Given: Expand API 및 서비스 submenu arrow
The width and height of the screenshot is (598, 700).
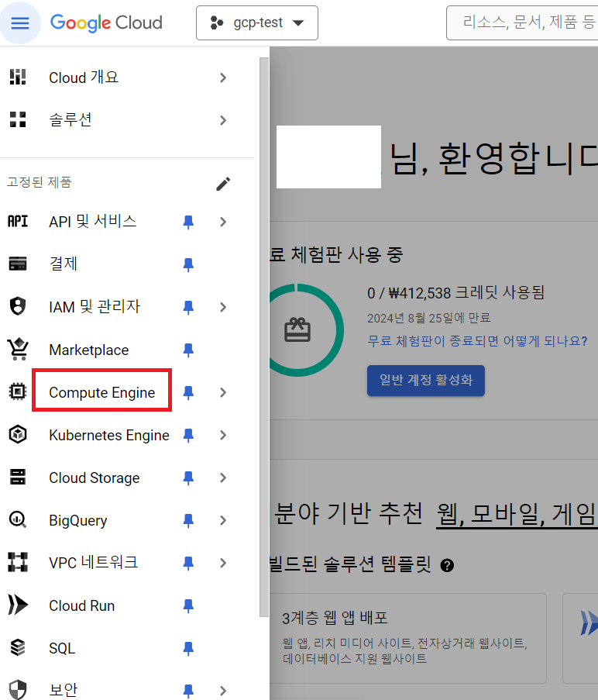Looking at the screenshot, I should tap(223, 222).
